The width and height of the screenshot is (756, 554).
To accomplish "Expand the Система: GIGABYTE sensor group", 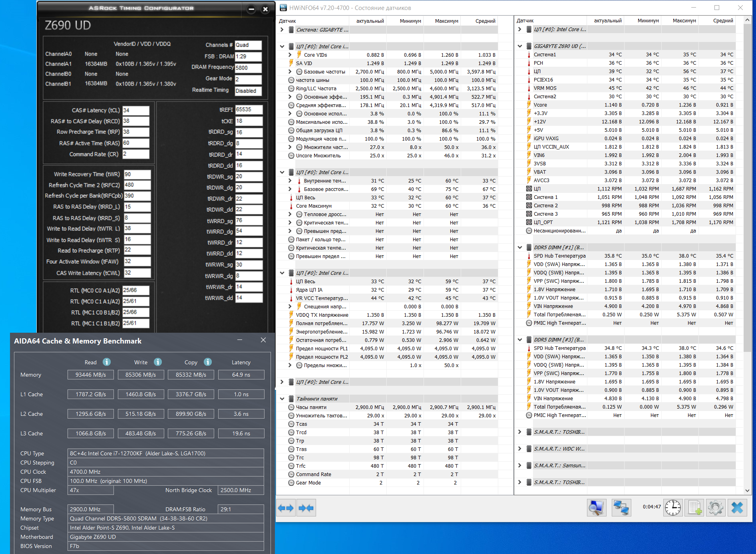I will coord(282,30).
